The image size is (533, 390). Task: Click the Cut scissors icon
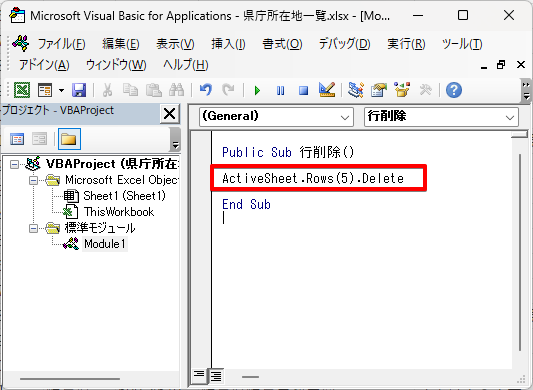[107, 90]
